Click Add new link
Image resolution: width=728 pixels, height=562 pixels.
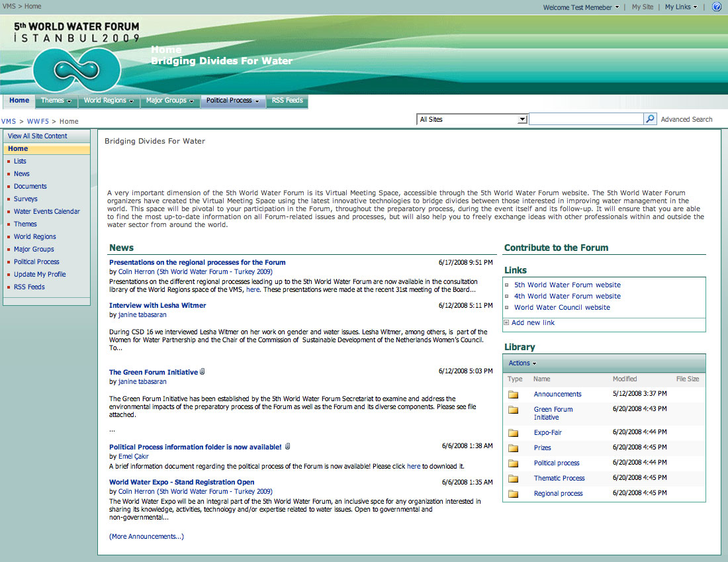click(x=533, y=322)
